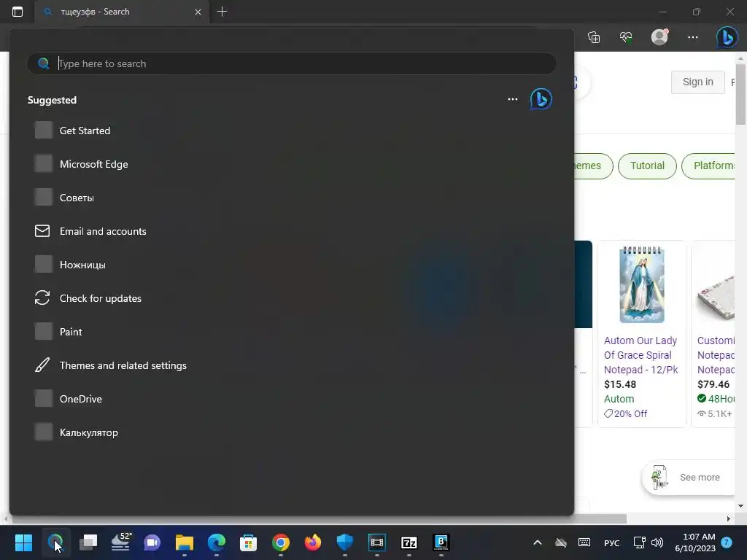This screenshot has width=747, height=560.
Task: Launch Калькулятор from suggestions
Action: [88, 433]
